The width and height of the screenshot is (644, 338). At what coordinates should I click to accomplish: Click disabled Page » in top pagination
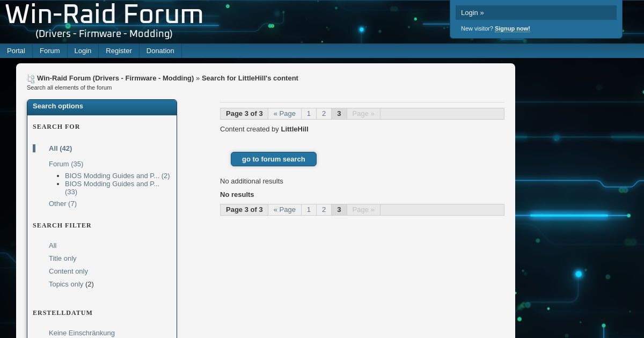(x=363, y=113)
